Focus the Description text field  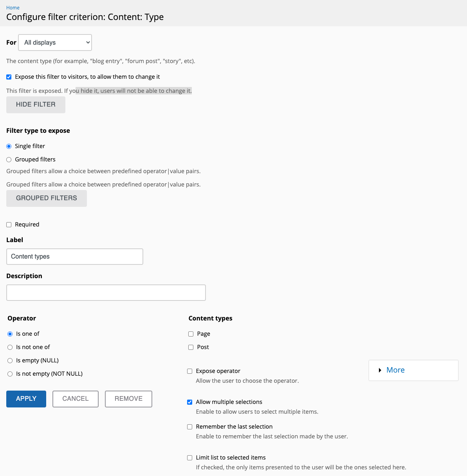[x=106, y=293]
